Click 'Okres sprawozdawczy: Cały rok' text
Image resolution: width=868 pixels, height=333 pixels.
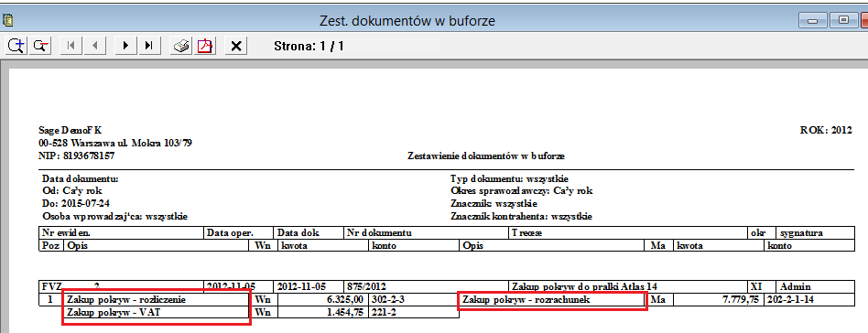(x=522, y=191)
